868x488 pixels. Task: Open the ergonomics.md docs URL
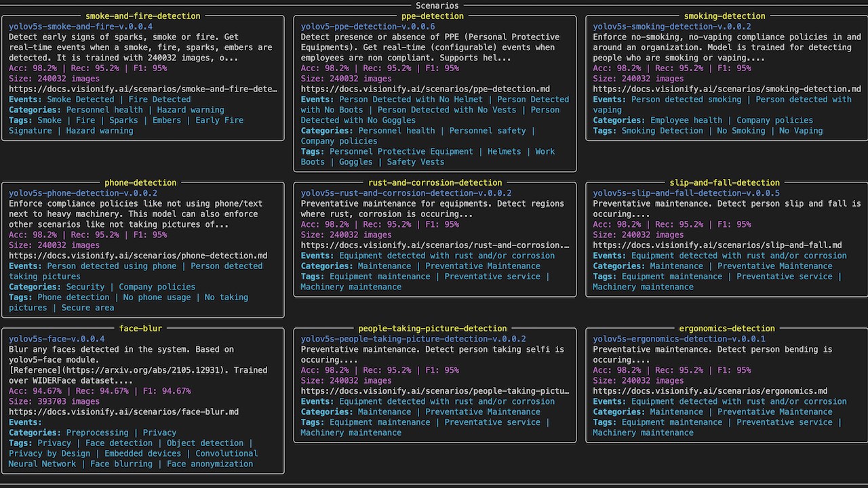(x=711, y=391)
